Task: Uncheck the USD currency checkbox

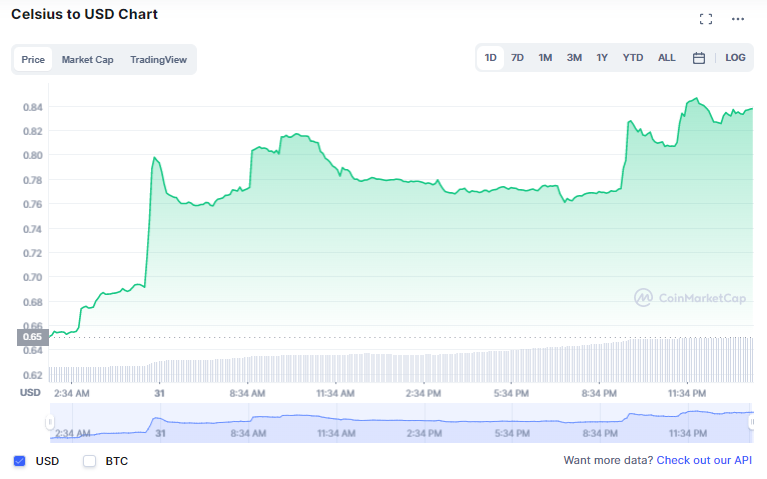Action: click(x=20, y=461)
